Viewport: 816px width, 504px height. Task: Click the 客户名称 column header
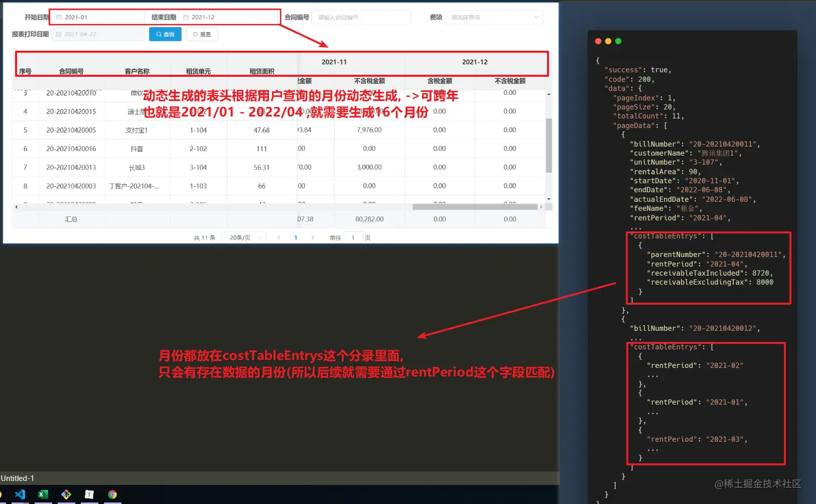click(x=137, y=71)
